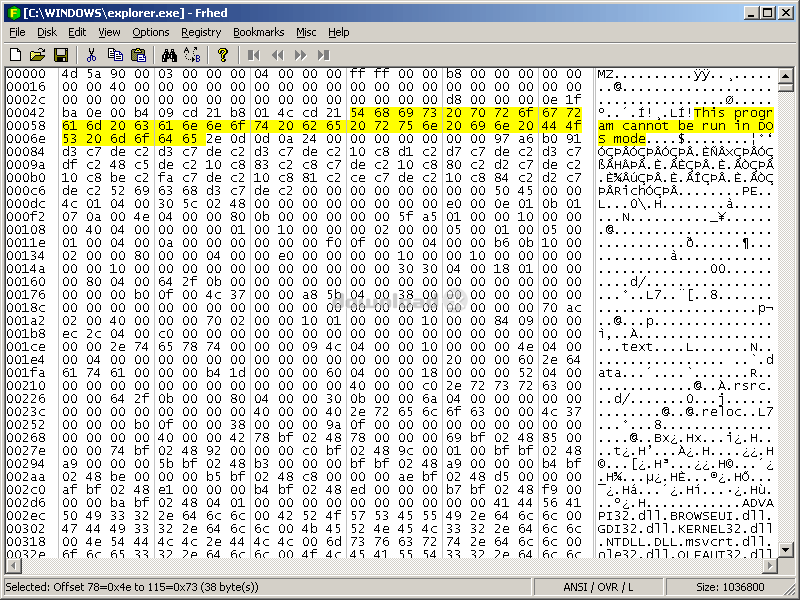Click the last-item navigation arrow
The height and width of the screenshot is (600, 800).
323,55
